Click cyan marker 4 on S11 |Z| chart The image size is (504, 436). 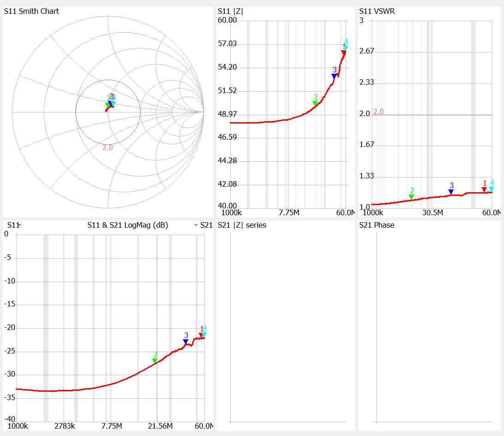tap(346, 48)
